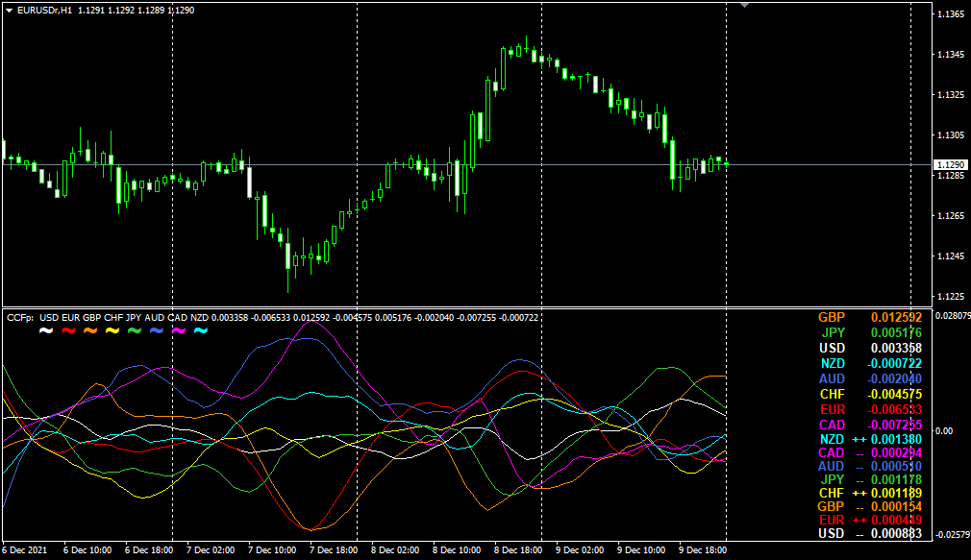
Task: Click the EUR ++ signal value 0.000449
Action: pos(896,520)
